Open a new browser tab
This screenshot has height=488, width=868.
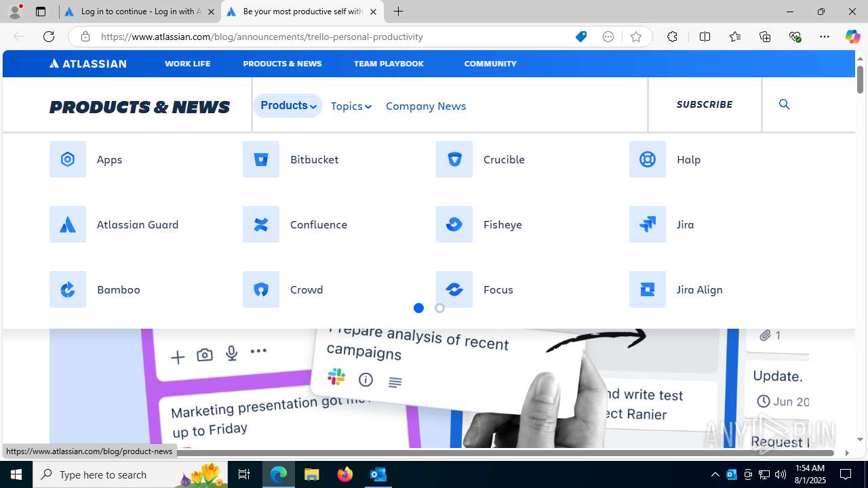399,12
